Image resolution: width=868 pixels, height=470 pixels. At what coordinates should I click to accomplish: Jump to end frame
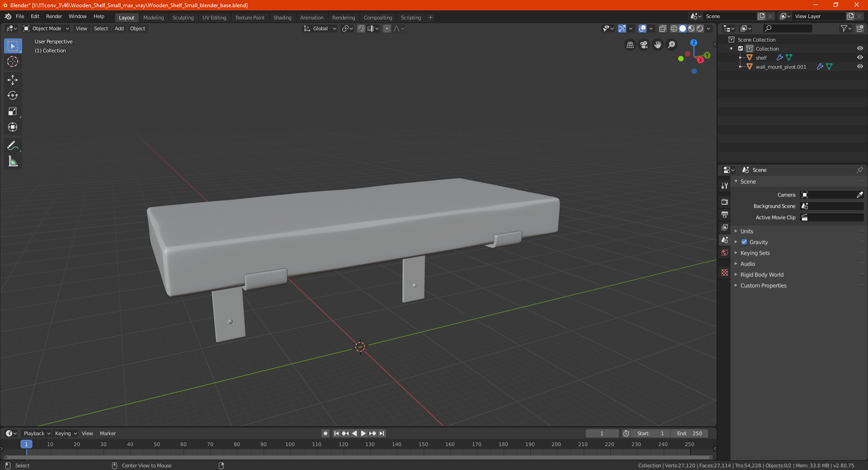[x=382, y=433]
